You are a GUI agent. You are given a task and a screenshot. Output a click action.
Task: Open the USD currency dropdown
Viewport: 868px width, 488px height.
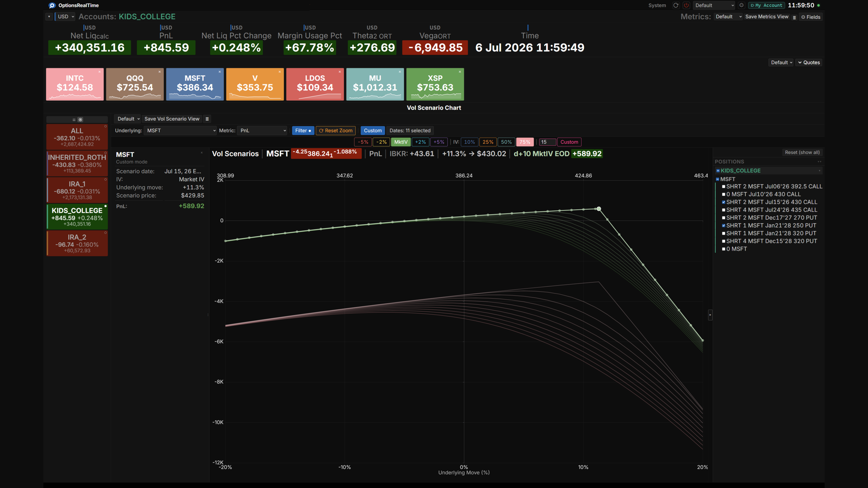(65, 17)
